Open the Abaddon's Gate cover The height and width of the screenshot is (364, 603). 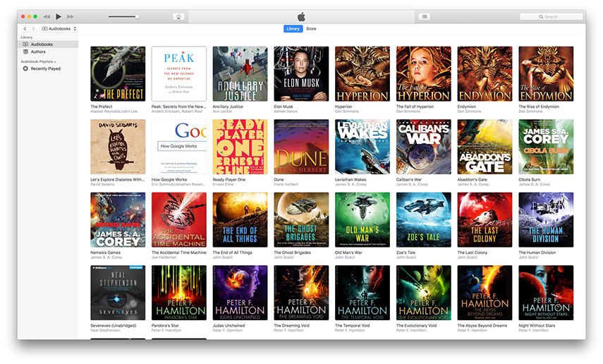pyautogui.click(x=485, y=147)
